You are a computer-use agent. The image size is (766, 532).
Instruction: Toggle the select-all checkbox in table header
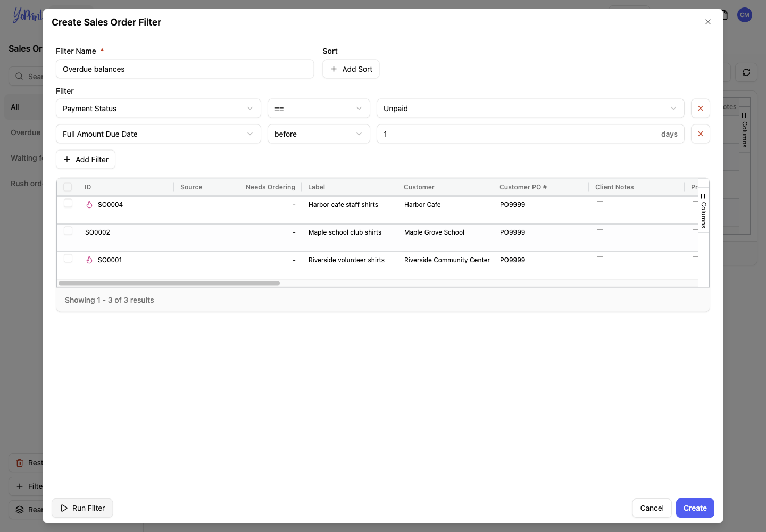(x=68, y=187)
